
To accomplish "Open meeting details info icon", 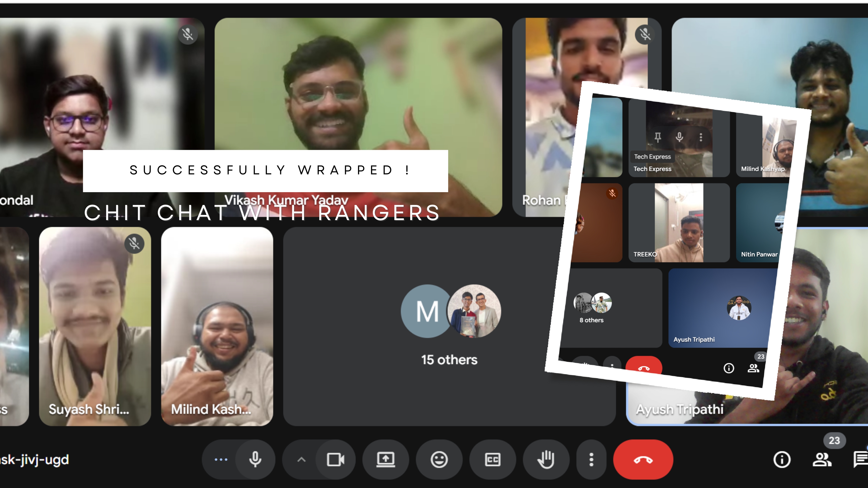I will [782, 459].
